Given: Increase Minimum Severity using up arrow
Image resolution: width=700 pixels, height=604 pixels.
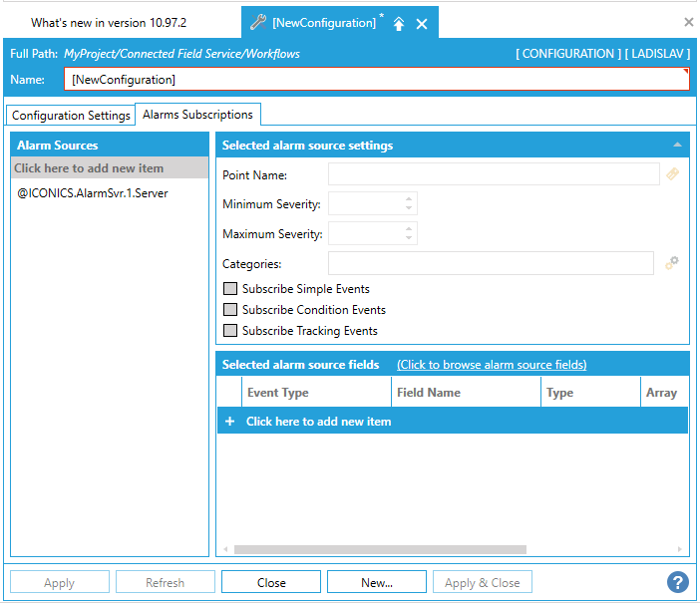Looking at the screenshot, I should pos(409,198).
